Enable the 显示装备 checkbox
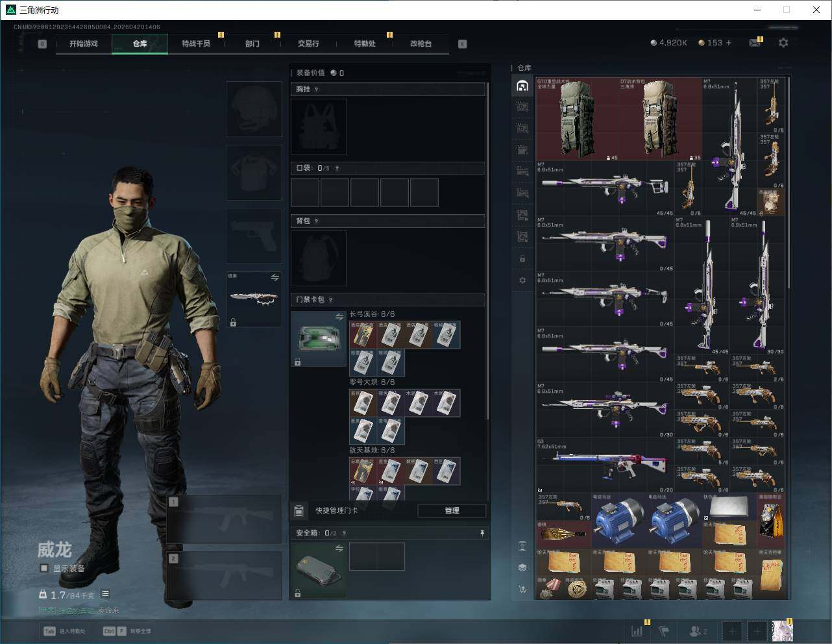The image size is (832, 644). pyautogui.click(x=44, y=568)
